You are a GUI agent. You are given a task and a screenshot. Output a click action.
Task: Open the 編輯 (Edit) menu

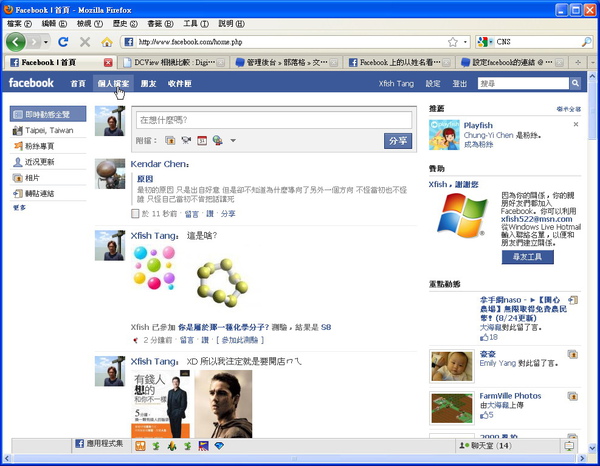pos(54,24)
